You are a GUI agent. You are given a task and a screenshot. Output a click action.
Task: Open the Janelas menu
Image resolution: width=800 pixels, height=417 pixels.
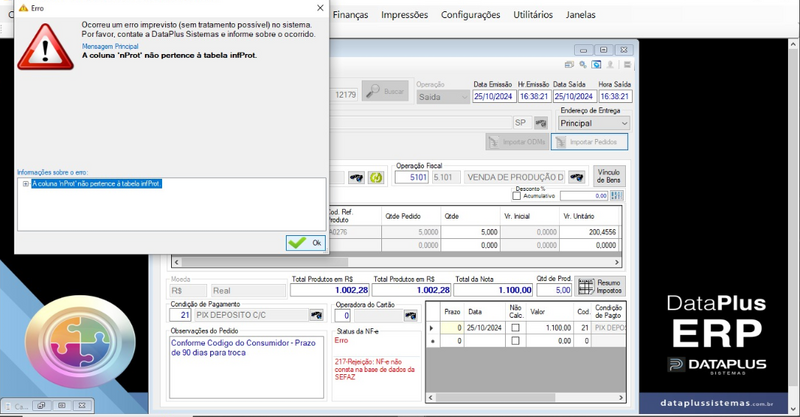coord(581,15)
